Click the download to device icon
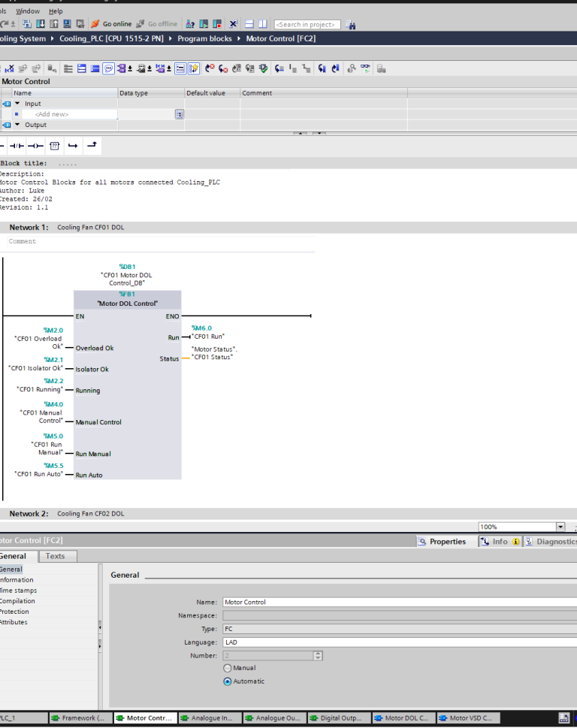The width and height of the screenshot is (577, 728). (x=41, y=24)
